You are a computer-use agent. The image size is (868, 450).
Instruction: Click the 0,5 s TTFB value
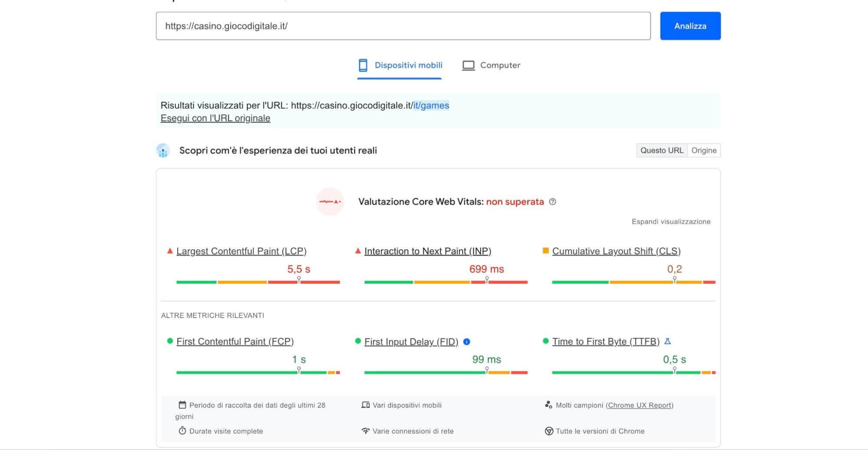coord(674,360)
